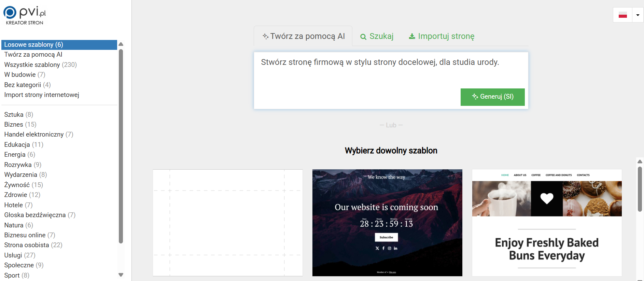Image resolution: width=644 pixels, height=281 pixels.
Task: Open the Szukaj search tab
Action: [x=377, y=36]
